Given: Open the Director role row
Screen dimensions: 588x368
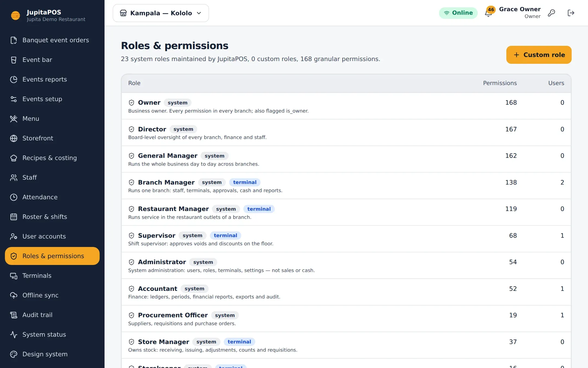Looking at the screenshot, I should [x=346, y=133].
